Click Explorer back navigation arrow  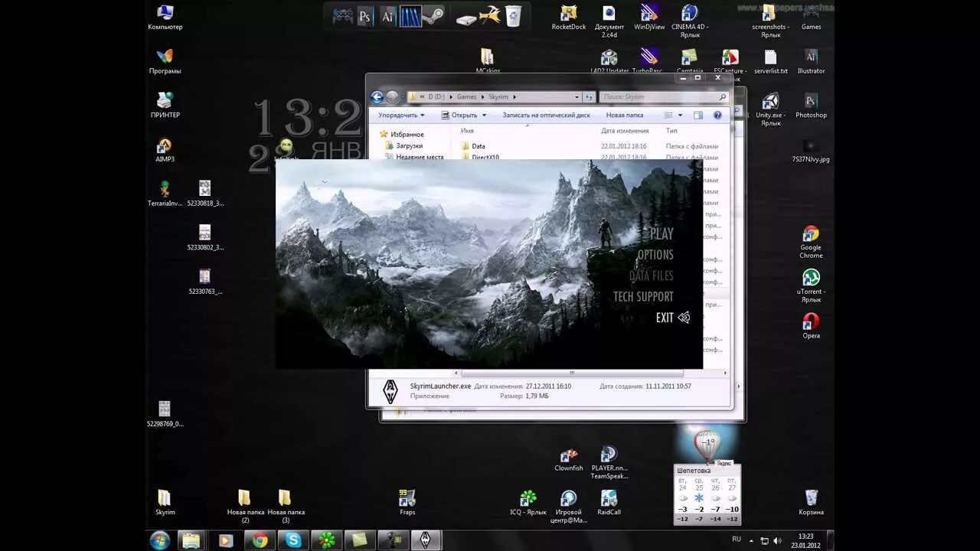377,97
